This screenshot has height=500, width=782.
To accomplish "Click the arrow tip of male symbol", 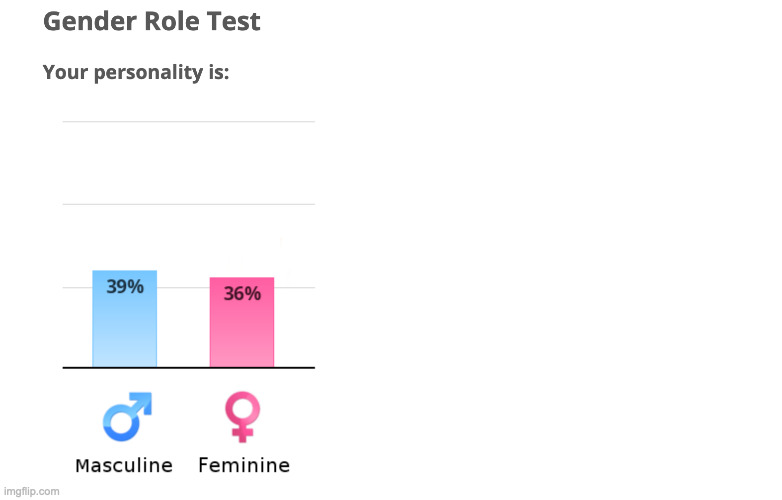I will coord(143,401).
